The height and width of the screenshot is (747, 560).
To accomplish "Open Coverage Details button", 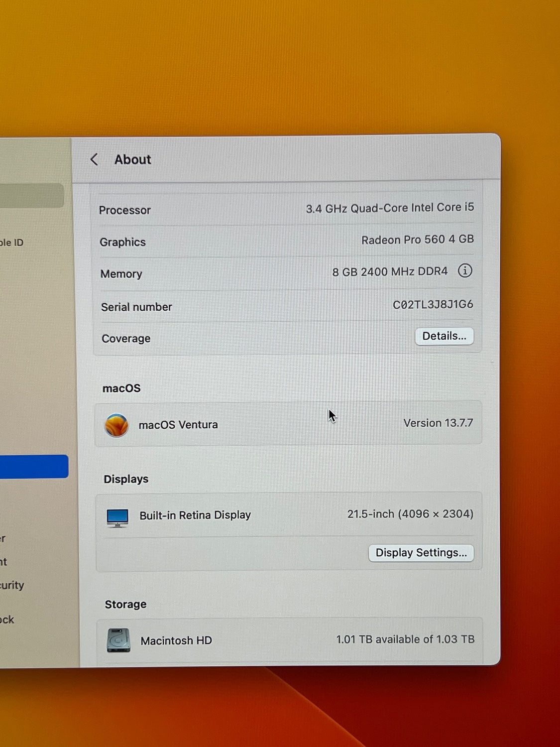I will tap(444, 336).
